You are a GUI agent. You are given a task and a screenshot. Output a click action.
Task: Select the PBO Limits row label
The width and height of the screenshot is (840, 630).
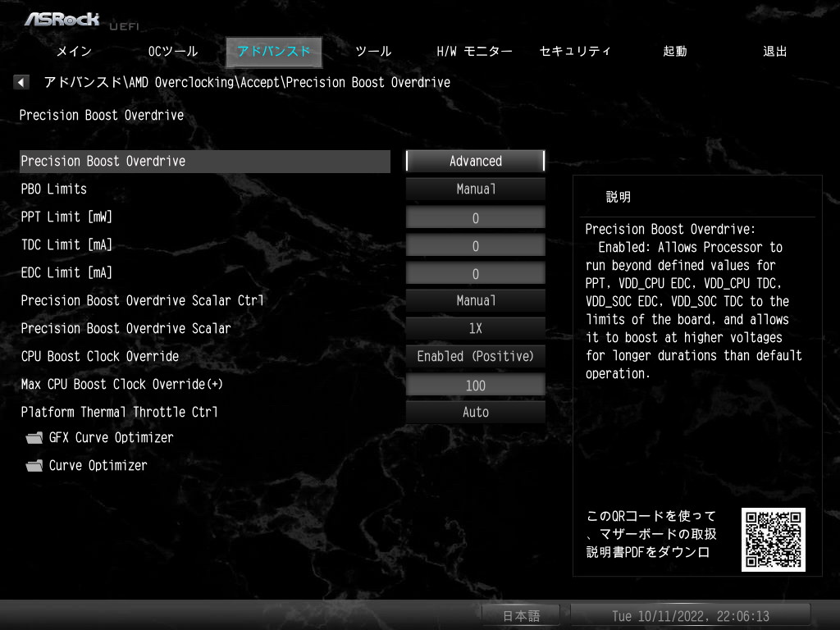click(x=53, y=189)
